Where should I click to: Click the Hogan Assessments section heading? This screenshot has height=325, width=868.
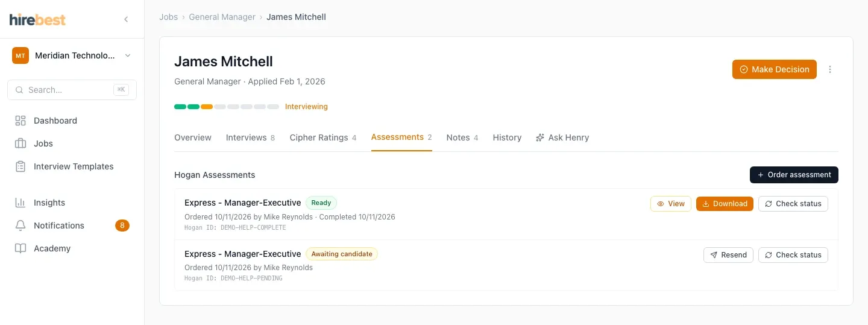[x=215, y=175]
